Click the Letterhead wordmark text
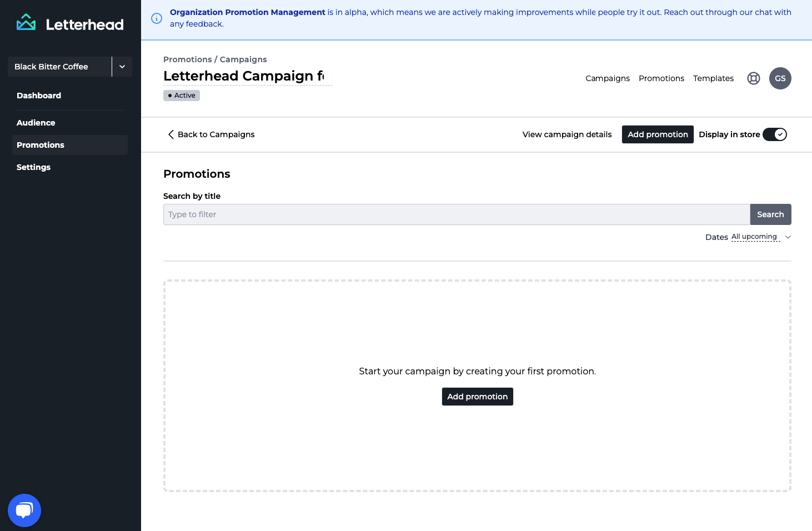812x531 pixels. tap(85, 24)
